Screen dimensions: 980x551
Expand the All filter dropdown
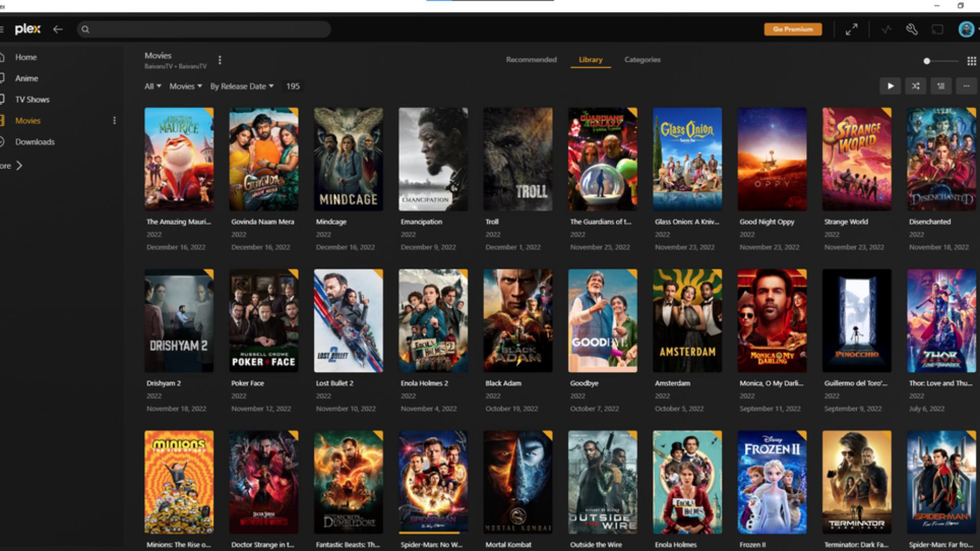click(152, 86)
